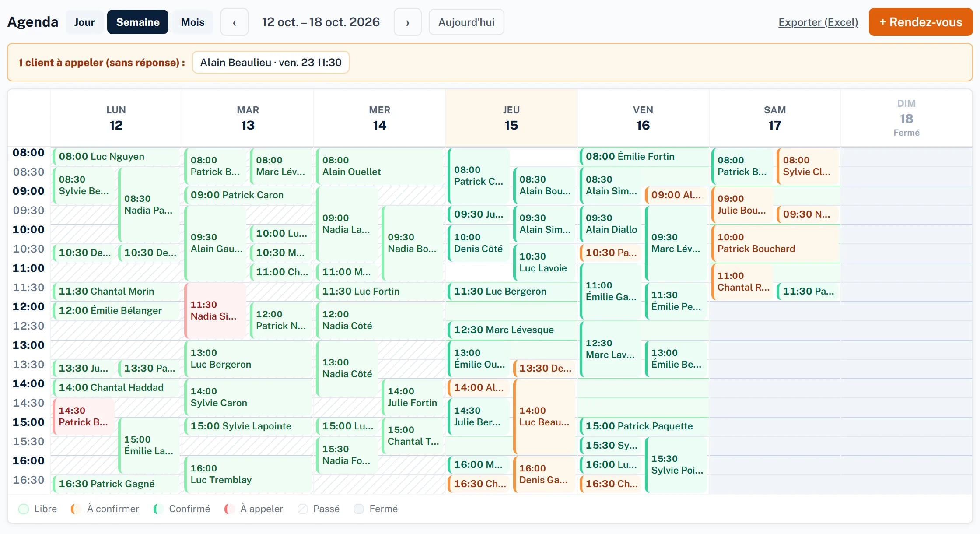Open the 14:30 Patrick B... red appointment
980x534 pixels.
84,417
